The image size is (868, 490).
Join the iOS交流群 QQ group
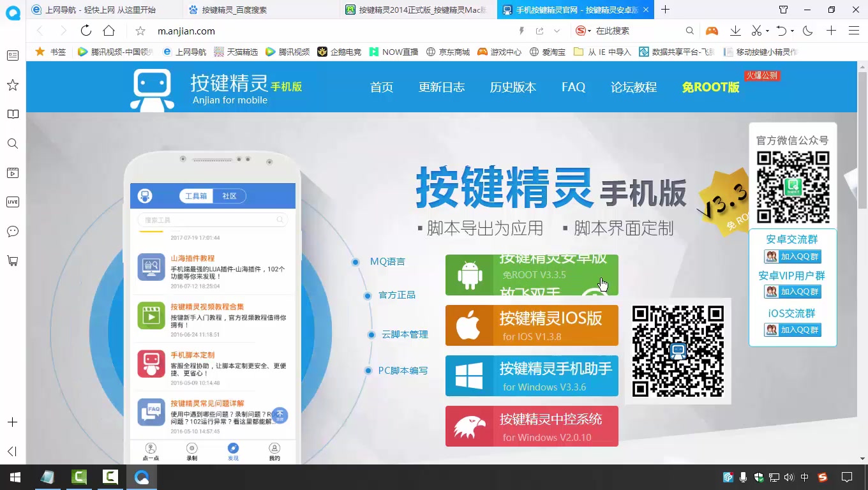(x=793, y=330)
